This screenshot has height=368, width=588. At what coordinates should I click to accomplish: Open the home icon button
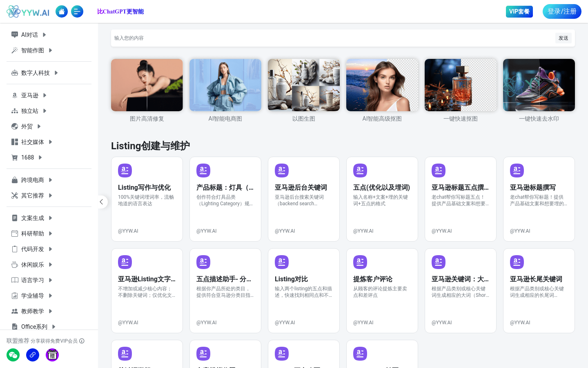point(62,11)
